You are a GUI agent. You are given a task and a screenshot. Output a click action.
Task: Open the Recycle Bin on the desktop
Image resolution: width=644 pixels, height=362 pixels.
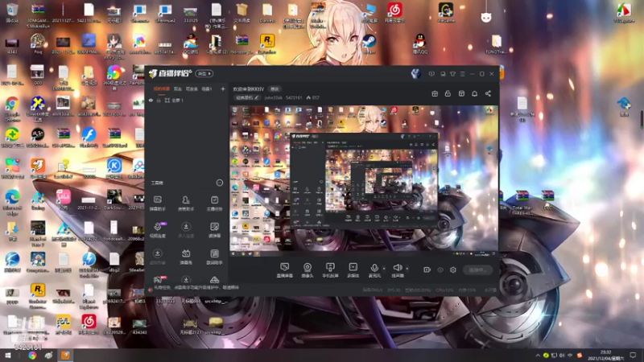click(12, 12)
